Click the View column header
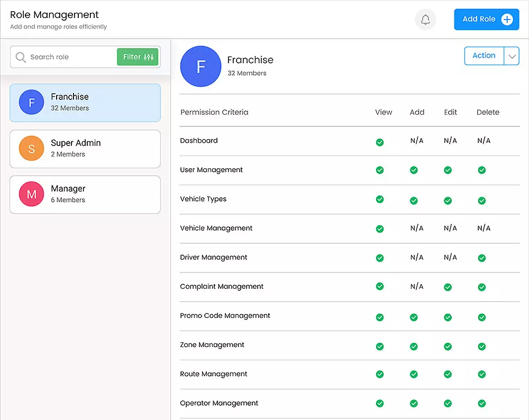The width and height of the screenshot is (529, 420). 384,112
